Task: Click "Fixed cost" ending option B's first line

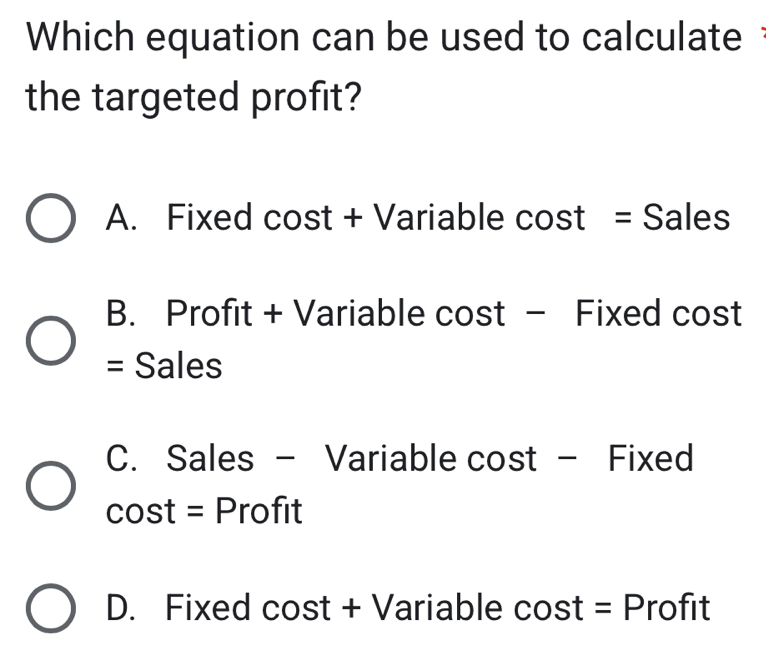Action: (x=658, y=314)
